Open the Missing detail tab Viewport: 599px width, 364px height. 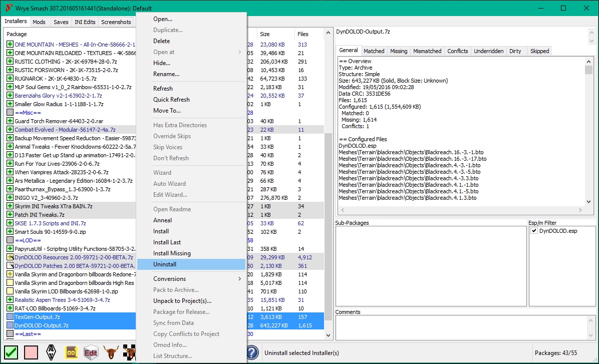click(x=399, y=51)
